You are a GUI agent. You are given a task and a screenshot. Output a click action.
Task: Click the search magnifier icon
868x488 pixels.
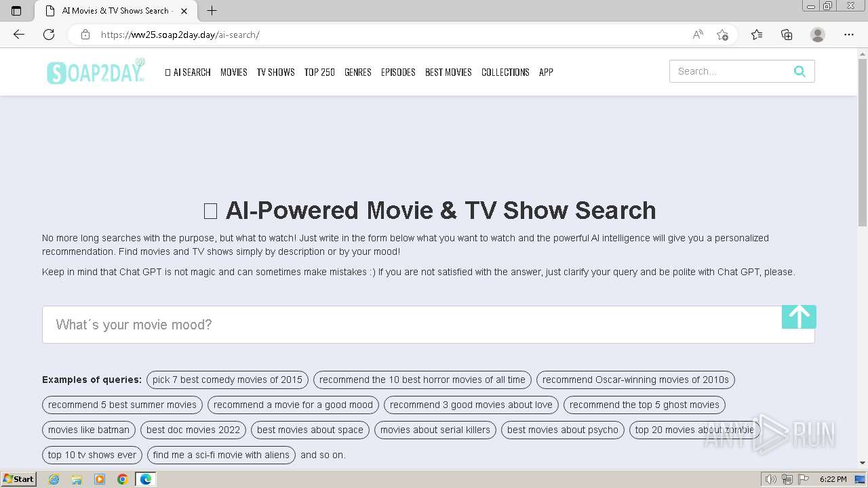point(800,71)
